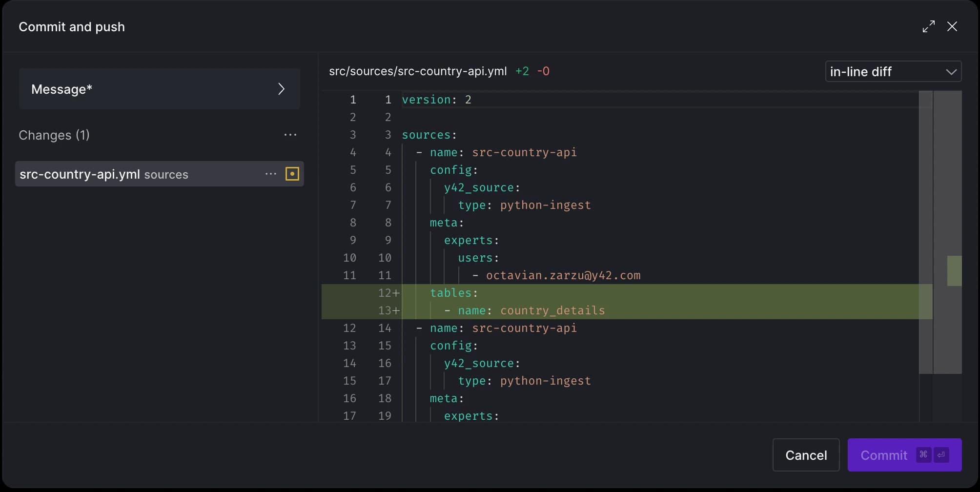
Task: Click the added 'tables:' line
Action: 454,293
